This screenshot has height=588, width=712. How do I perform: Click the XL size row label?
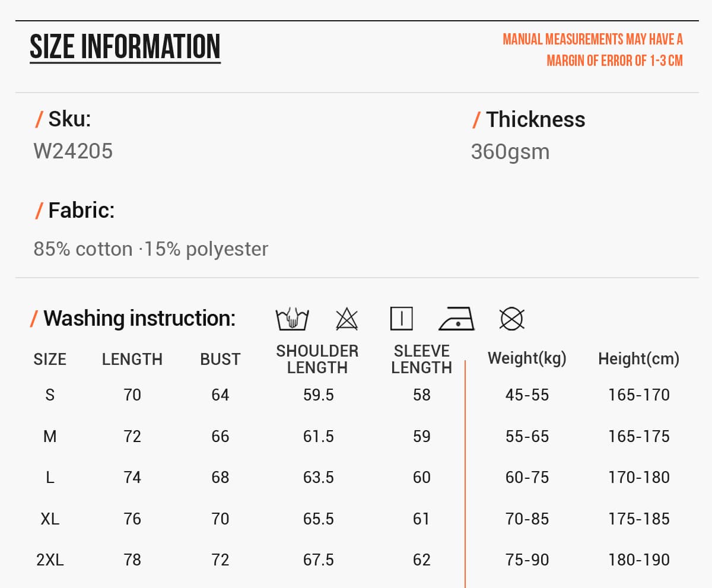50,519
